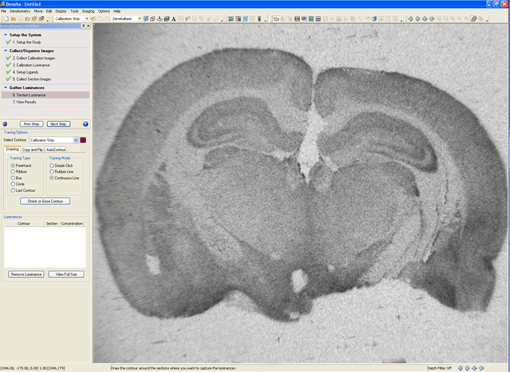510x372 pixels.
Task: Click the red flag marker toolbar icon
Action: pyautogui.click(x=188, y=19)
